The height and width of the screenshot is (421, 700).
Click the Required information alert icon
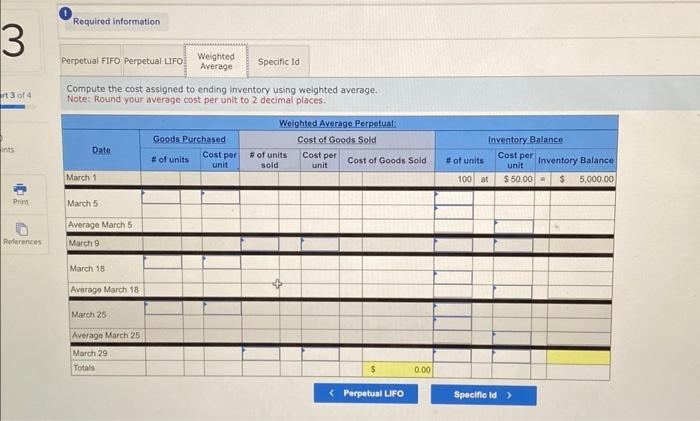click(x=65, y=14)
